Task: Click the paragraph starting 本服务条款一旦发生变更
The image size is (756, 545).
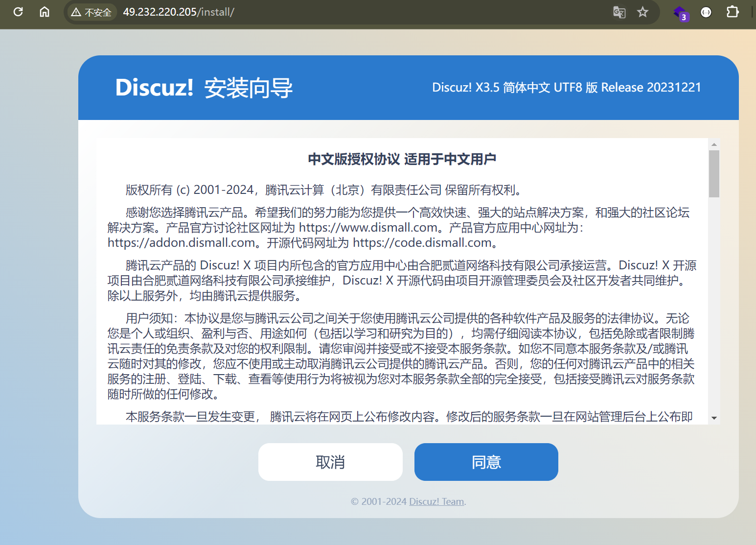Action: tap(409, 417)
